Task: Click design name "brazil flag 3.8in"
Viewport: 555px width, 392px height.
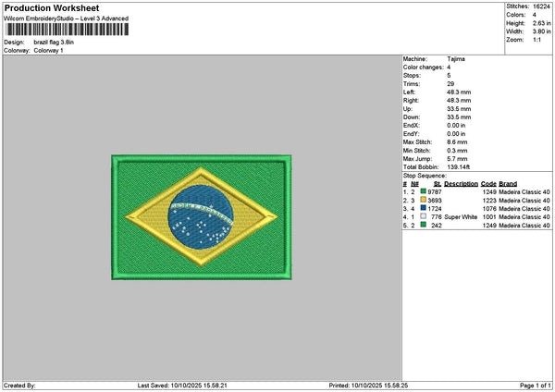Action: coord(54,43)
